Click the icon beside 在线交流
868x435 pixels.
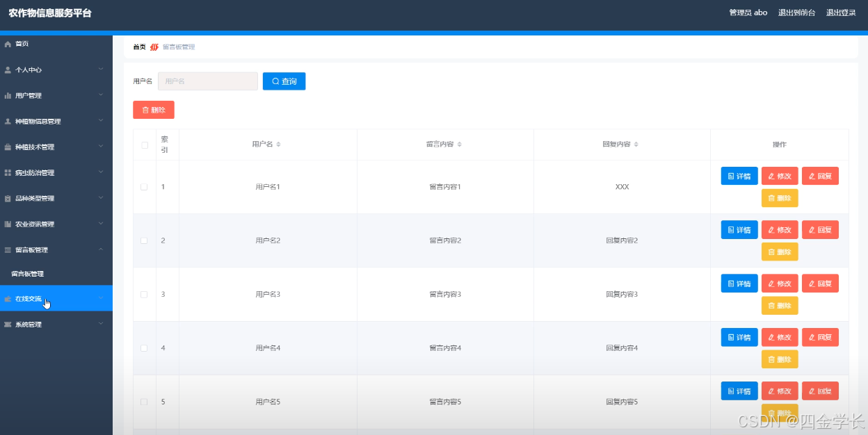click(x=8, y=299)
